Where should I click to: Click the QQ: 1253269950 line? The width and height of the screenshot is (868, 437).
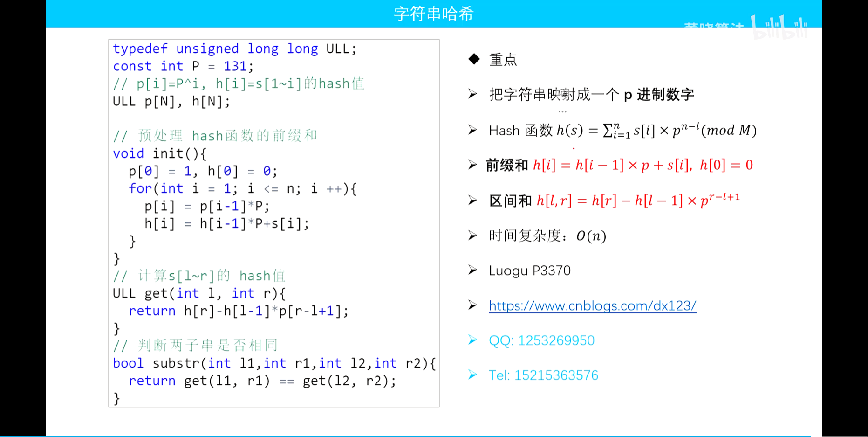tap(541, 340)
